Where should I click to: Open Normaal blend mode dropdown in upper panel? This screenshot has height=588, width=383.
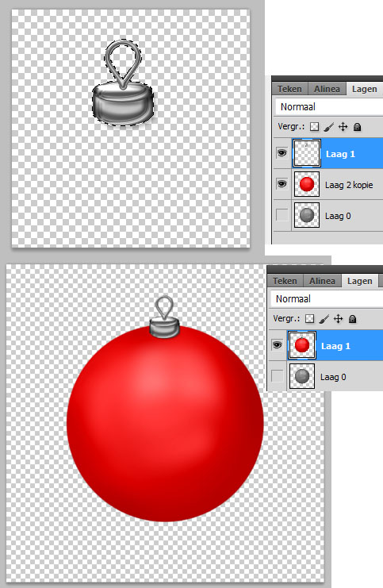(x=329, y=107)
